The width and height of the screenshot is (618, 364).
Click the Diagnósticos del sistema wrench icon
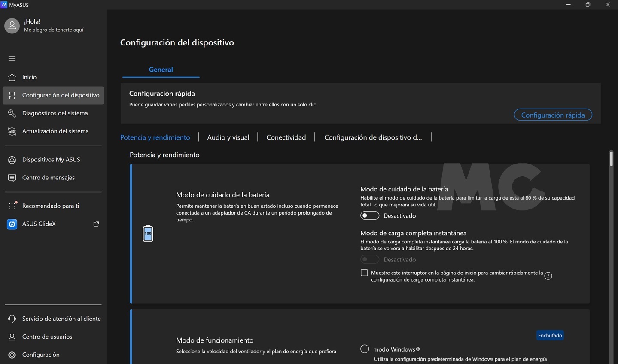[12, 113]
